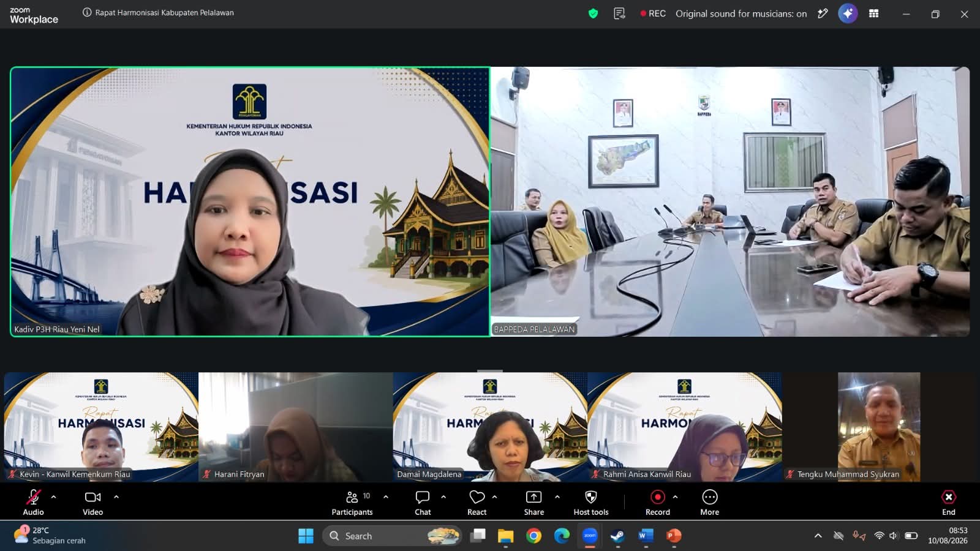980x551 pixels.
Task: Open React emoji menu
Action: 477,503
